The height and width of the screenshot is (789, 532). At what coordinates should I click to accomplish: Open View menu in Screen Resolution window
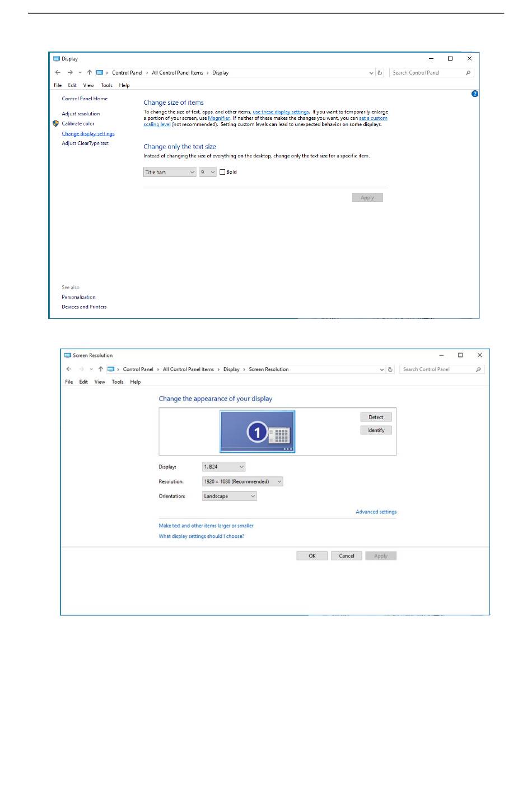100,382
